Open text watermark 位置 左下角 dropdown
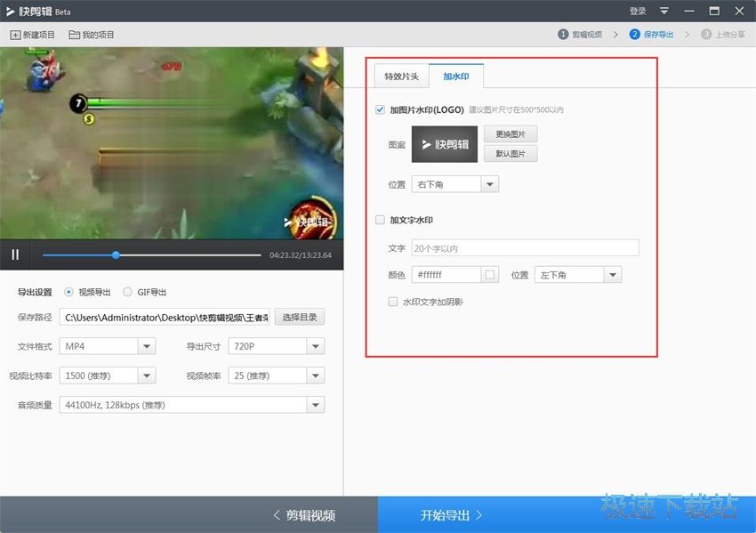This screenshot has width=756, height=533. tap(578, 275)
